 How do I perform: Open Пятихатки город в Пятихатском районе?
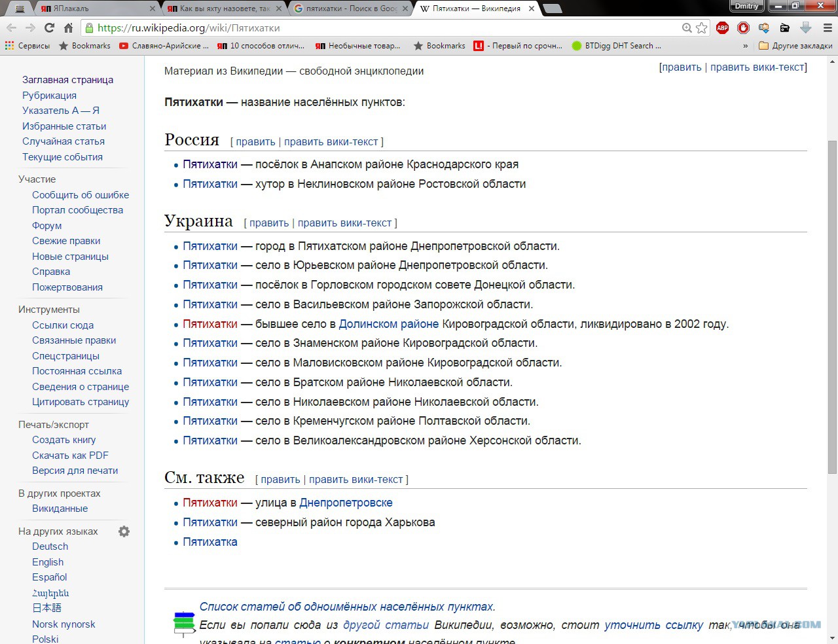210,247
